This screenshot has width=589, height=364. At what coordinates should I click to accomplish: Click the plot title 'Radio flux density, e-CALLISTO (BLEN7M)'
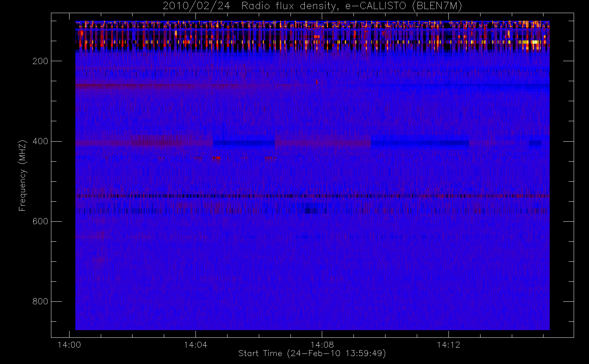pos(352,6)
